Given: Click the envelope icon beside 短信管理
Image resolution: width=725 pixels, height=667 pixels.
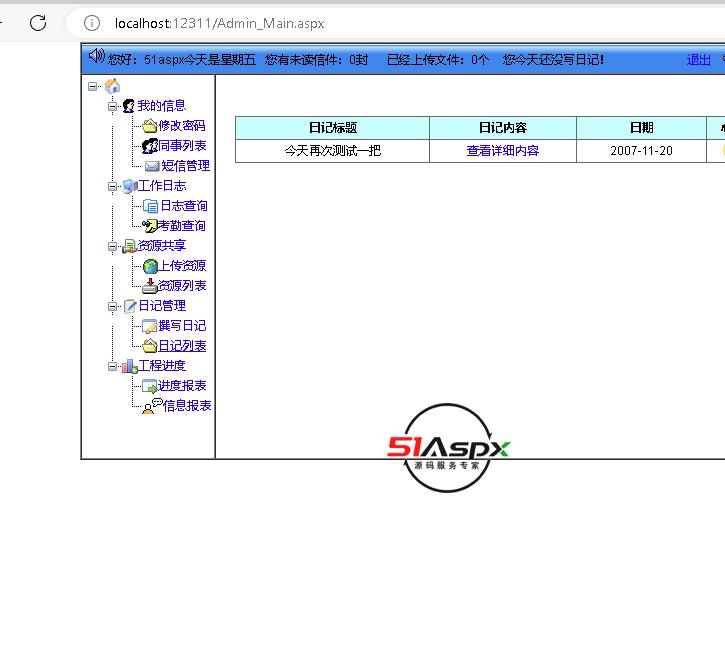Looking at the screenshot, I should click(151, 166).
